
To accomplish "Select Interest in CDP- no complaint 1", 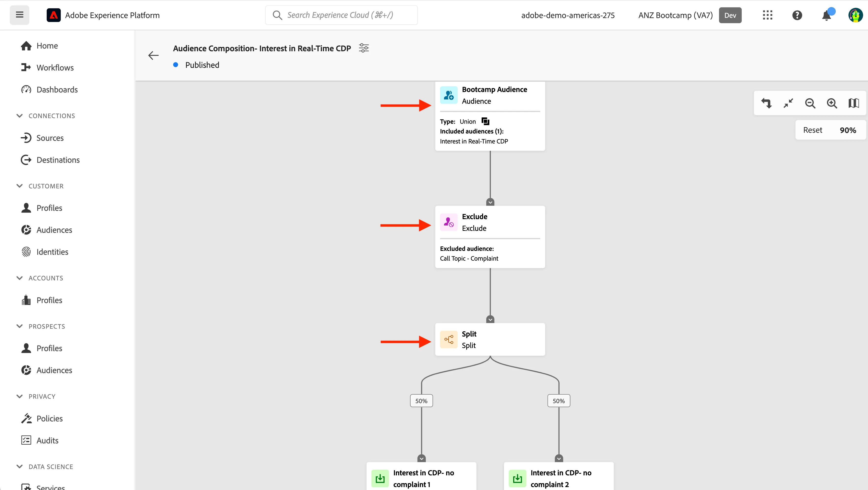I will pos(422,476).
